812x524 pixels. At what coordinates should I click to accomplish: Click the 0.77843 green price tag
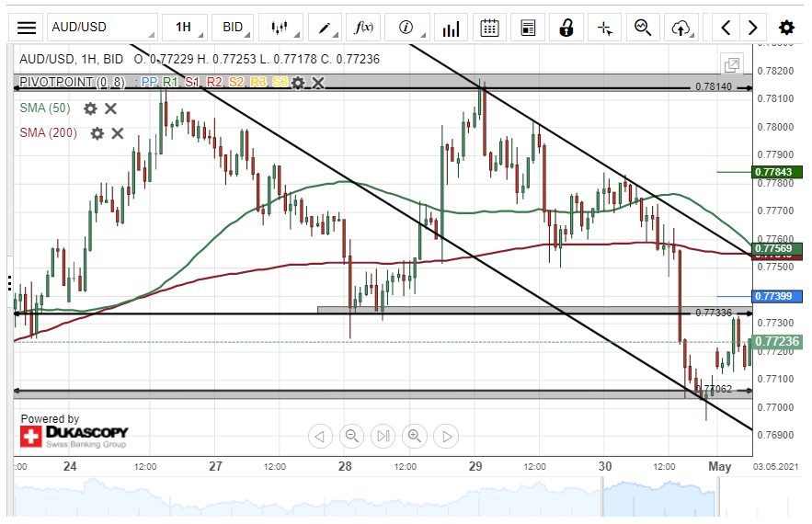[x=777, y=172]
